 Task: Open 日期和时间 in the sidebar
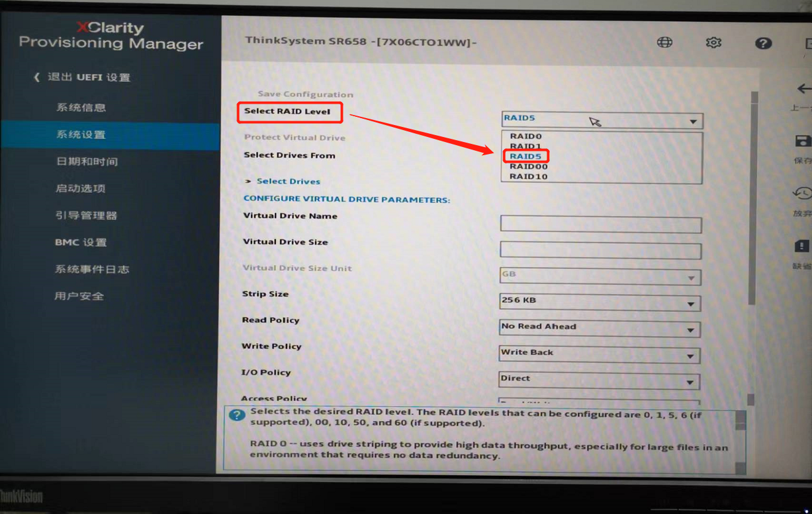(x=87, y=161)
